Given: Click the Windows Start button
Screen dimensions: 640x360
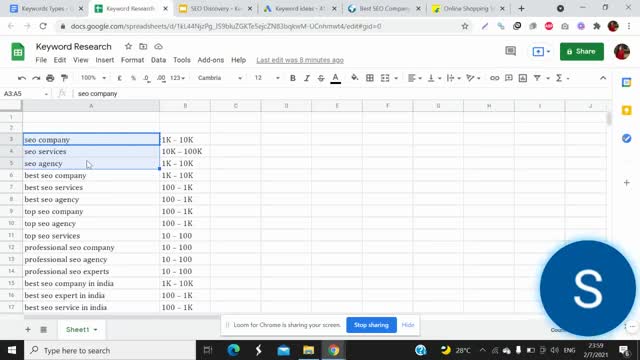Looking at the screenshot, I should pyautogui.click(x=12, y=350).
